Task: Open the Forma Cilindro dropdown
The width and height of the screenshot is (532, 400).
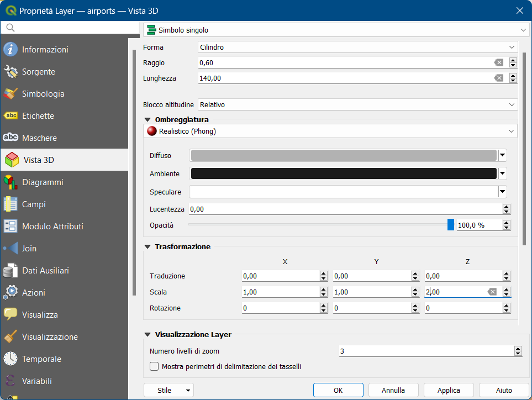Action: click(357, 47)
